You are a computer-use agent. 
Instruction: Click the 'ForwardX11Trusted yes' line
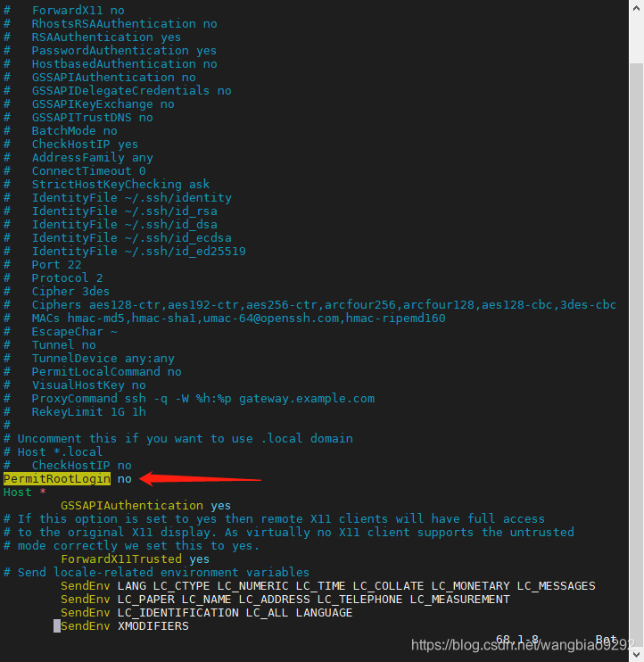135,559
